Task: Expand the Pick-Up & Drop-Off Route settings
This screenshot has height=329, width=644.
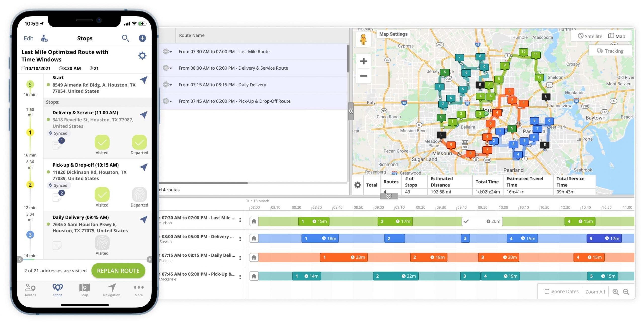Action: click(167, 101)
